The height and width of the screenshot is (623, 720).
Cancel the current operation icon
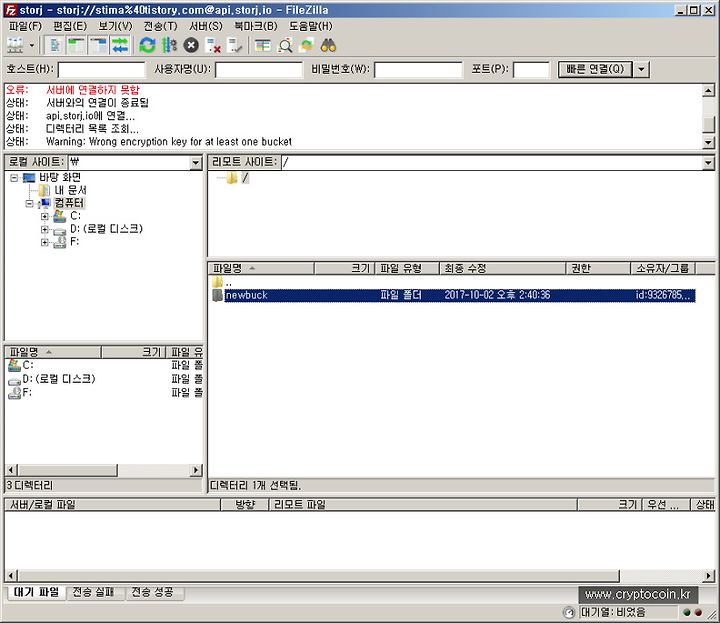(x=191, y=45)
